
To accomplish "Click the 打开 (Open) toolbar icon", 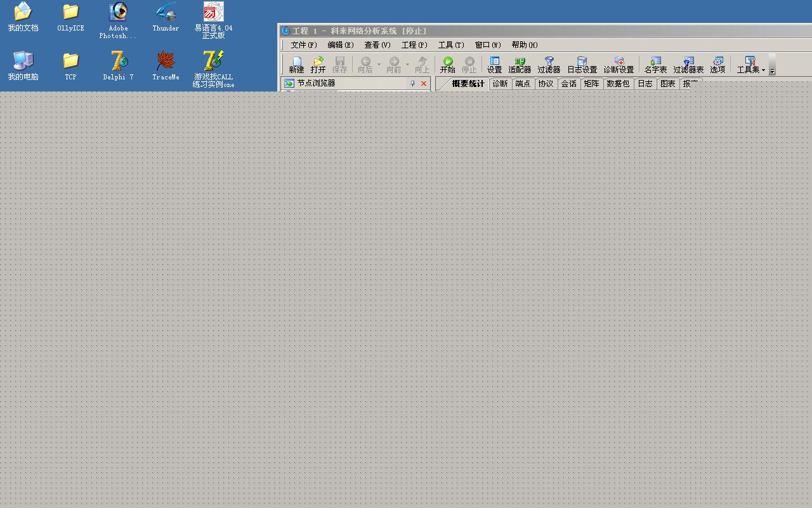I will pos(318,64).
